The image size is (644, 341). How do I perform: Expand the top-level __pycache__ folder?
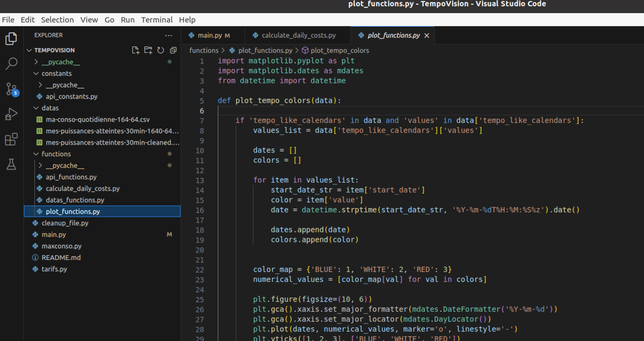pos(36,62)
